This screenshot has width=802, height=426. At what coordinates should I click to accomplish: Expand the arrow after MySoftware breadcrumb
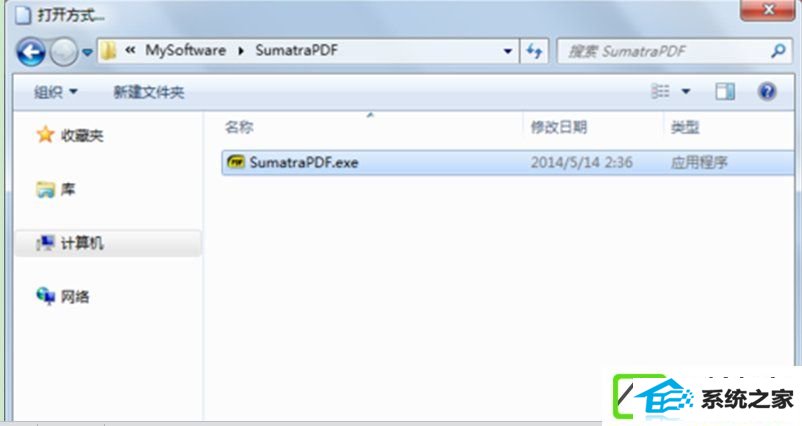(240, 51)
